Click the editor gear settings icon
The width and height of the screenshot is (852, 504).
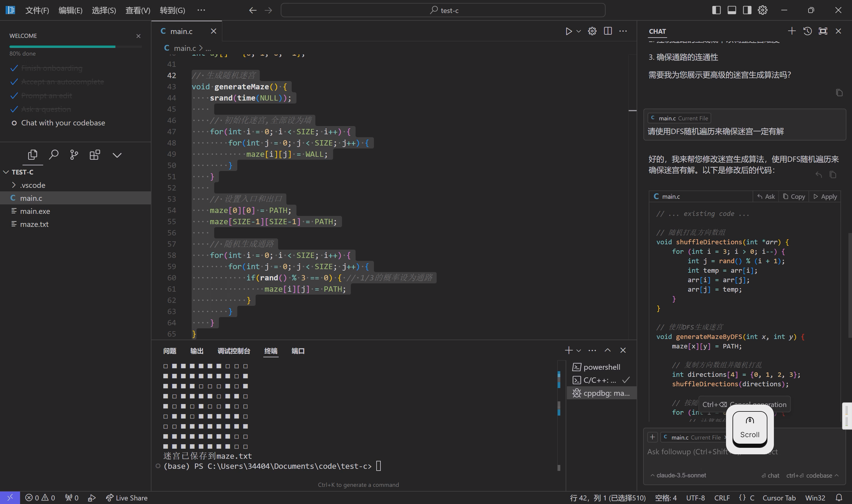[x=592, y=31]
